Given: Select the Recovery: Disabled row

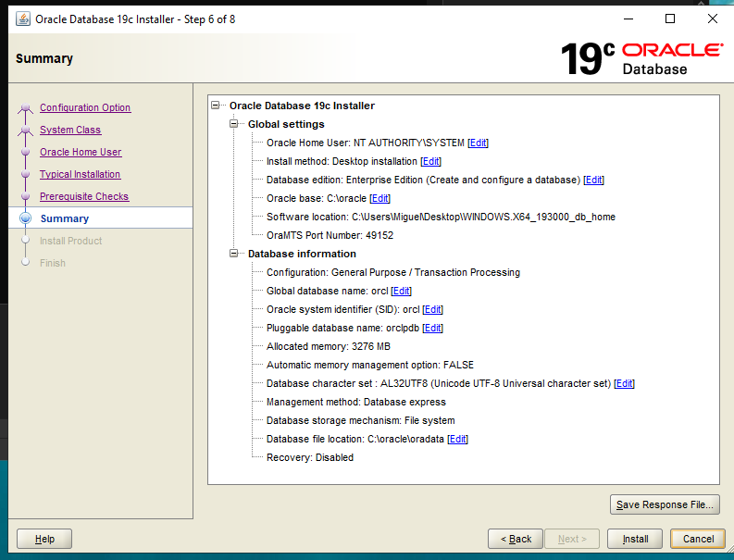Looking at the screenshot, I should tap(310, 457).
